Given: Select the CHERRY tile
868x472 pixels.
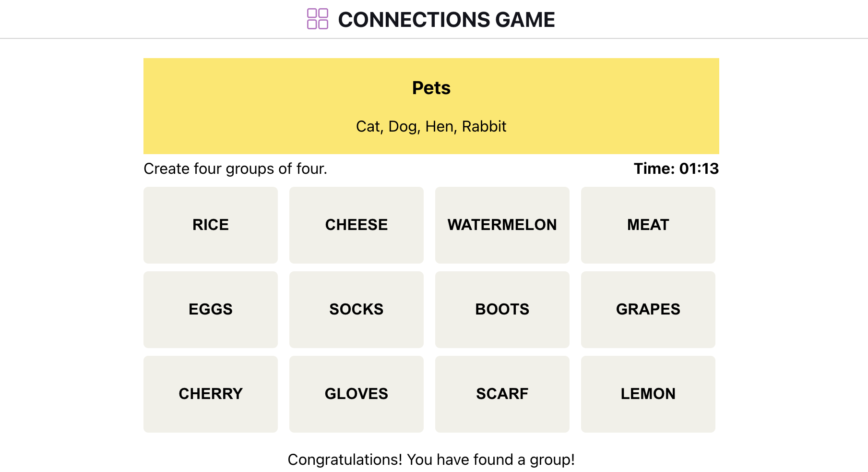Looking at the screenshot, I should pyautogui.click(x=210, y=394).
